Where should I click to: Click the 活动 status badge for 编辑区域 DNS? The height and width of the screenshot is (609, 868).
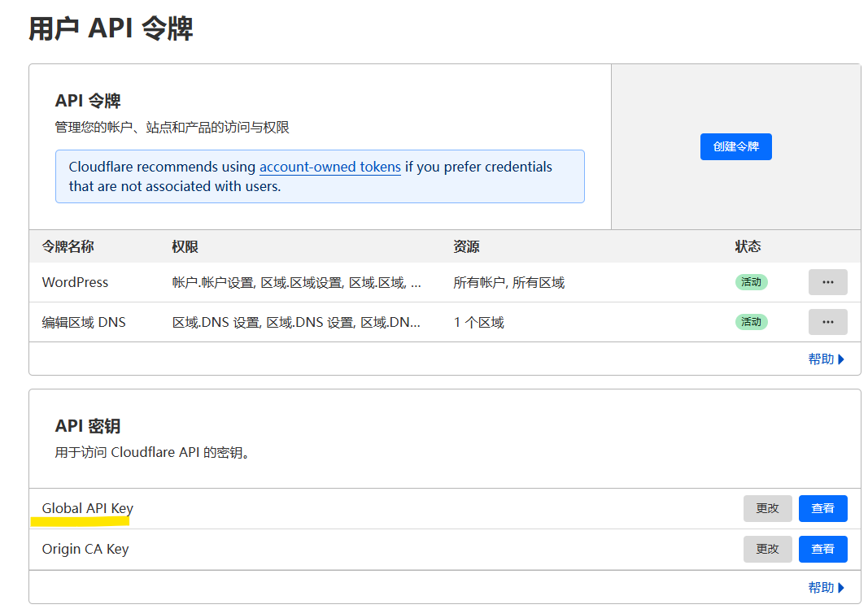coord(751,322)
